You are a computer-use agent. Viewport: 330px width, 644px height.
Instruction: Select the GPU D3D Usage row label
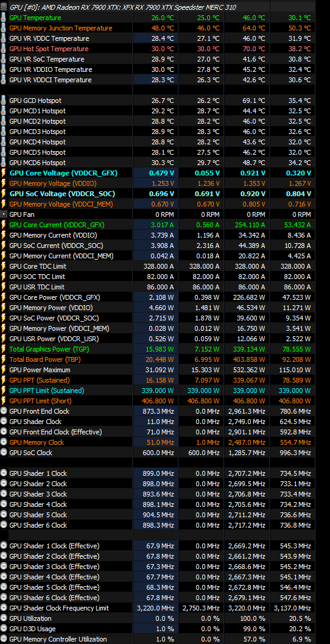tap(32, 628)
